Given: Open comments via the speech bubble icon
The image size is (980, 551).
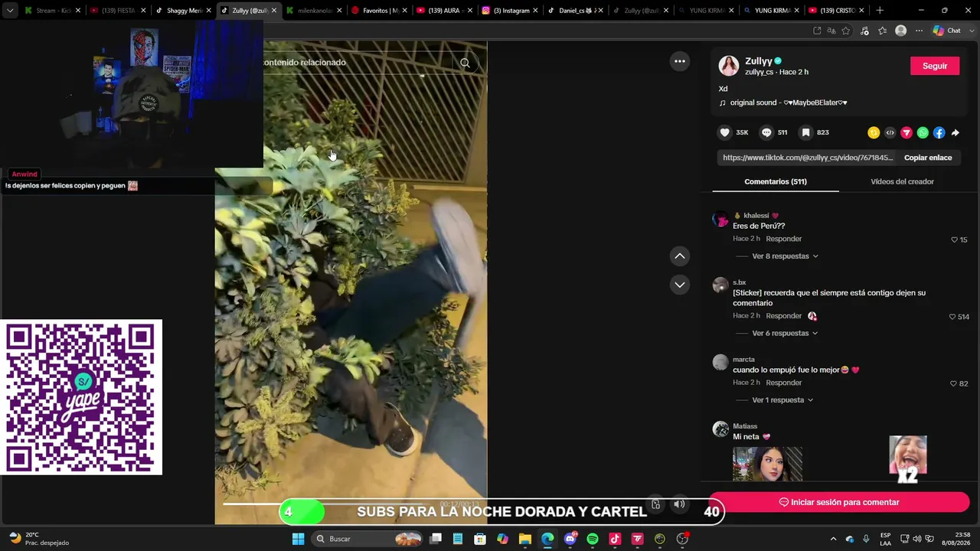Looking at the screenshot, I should click(766, 132).
